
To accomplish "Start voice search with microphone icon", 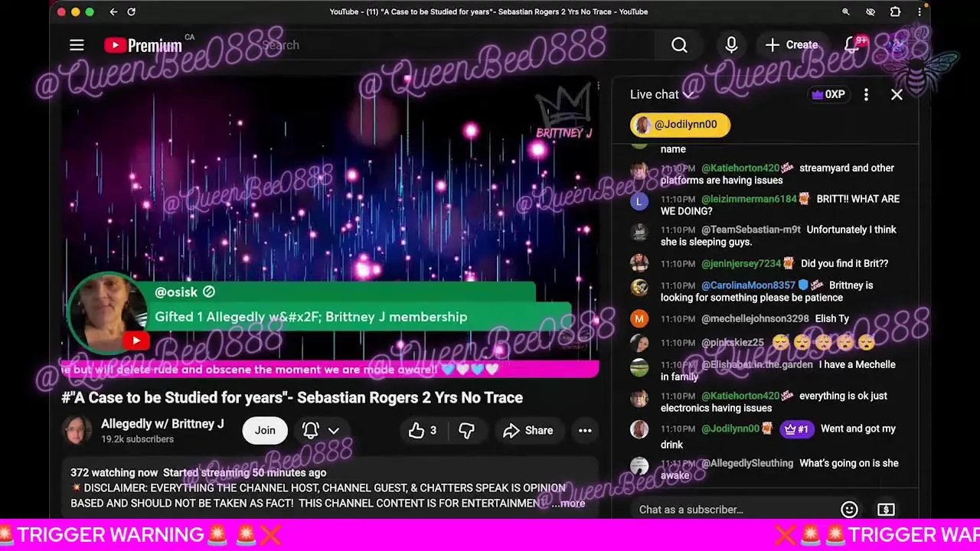I will [731, 45].
